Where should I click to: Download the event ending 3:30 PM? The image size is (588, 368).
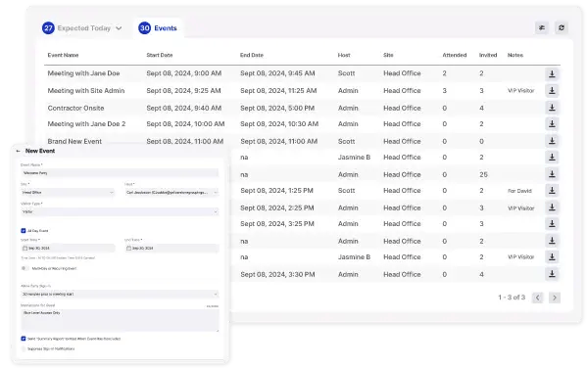point(552,274)
